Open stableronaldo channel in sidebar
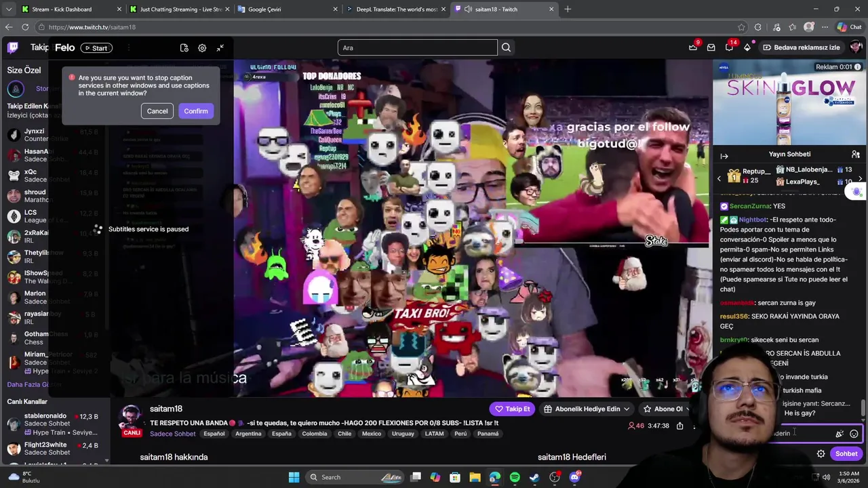 (x=53, y=424)
